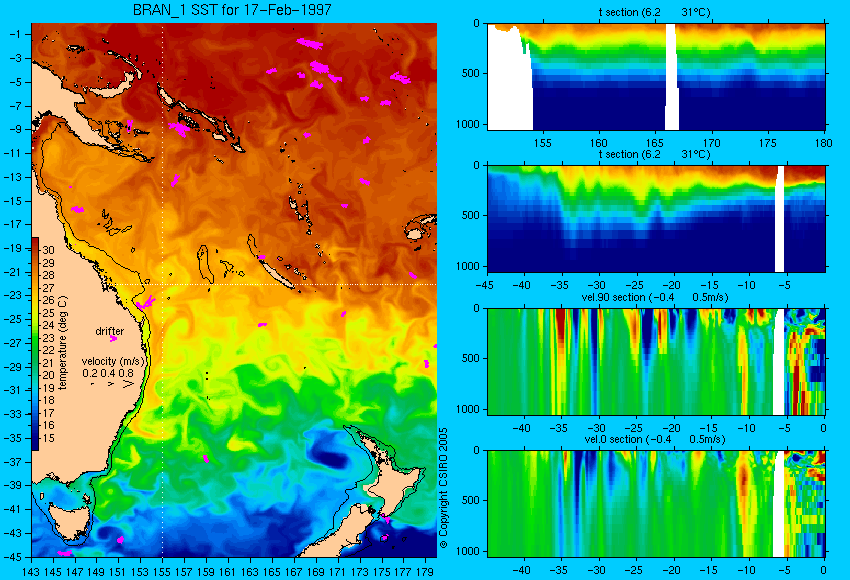Click the 'velocity (m/s)' legend label
850x580 pixels.
point(113,361)
